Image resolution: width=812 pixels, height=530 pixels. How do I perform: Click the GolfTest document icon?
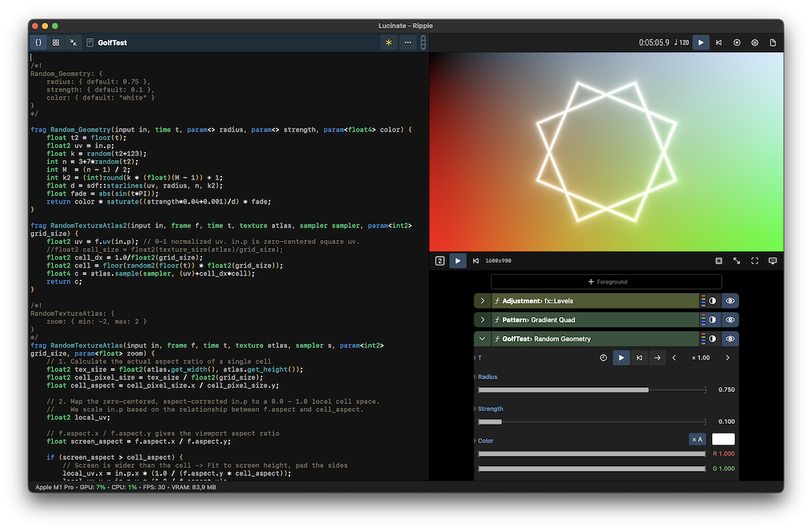click(x=90, y=43)
